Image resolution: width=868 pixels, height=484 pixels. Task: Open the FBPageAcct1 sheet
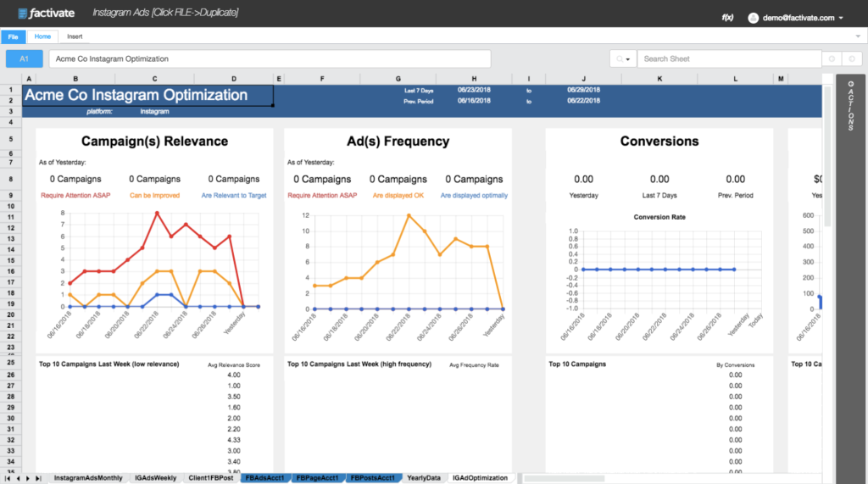click(x=317, y=478)
